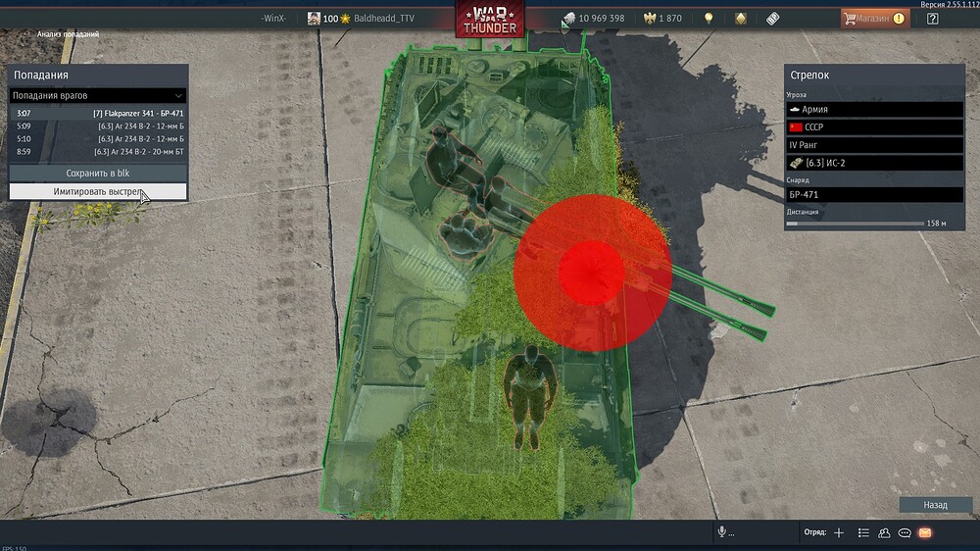Click the 'Отряд:' squad label

(815, 532)
